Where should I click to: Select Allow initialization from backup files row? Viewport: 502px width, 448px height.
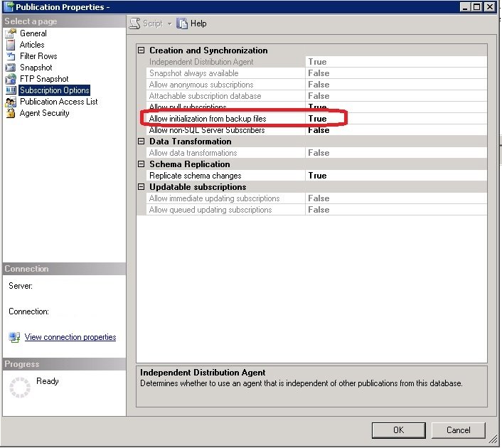(316, 119)
